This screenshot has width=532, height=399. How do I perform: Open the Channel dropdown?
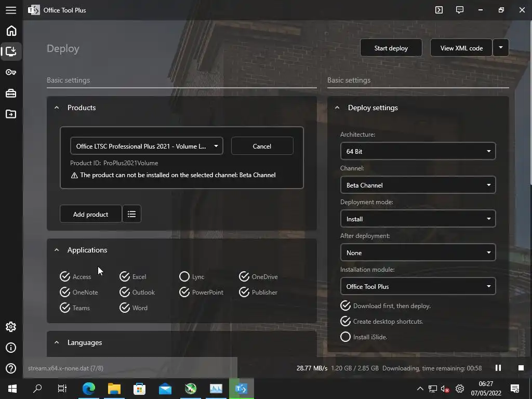point(418,185)
